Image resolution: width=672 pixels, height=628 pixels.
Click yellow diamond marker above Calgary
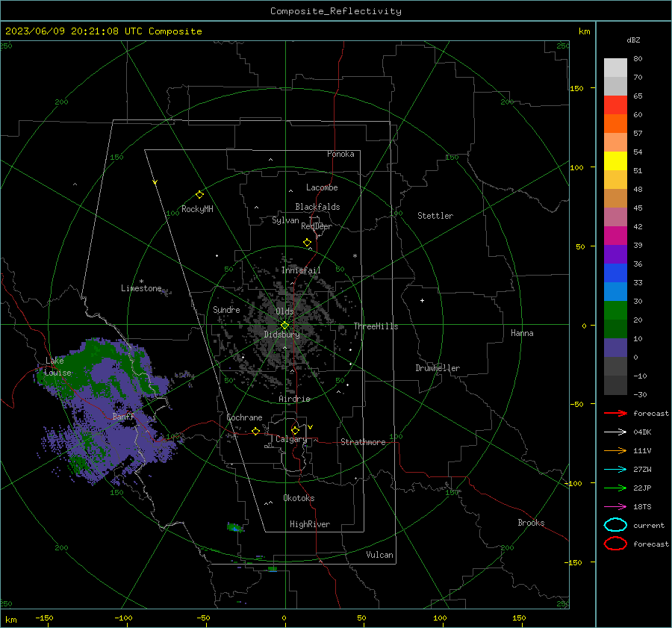tap(295, 430)
